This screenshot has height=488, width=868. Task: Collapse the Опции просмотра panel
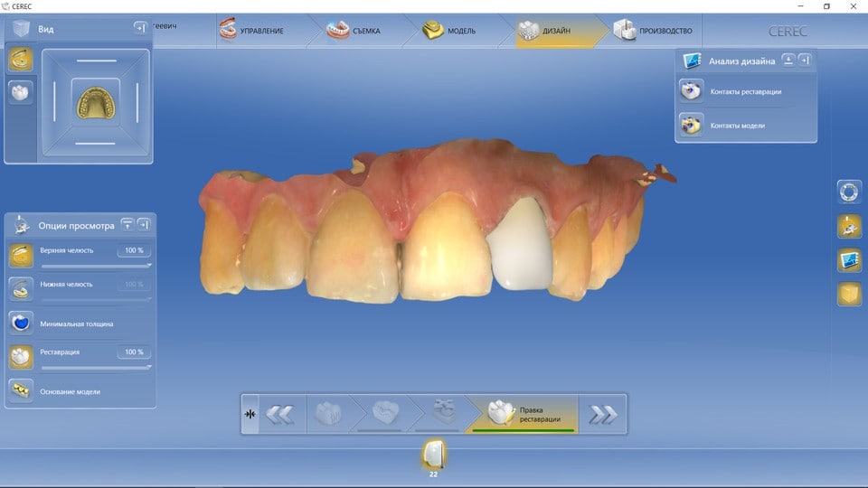click(127, 225)
